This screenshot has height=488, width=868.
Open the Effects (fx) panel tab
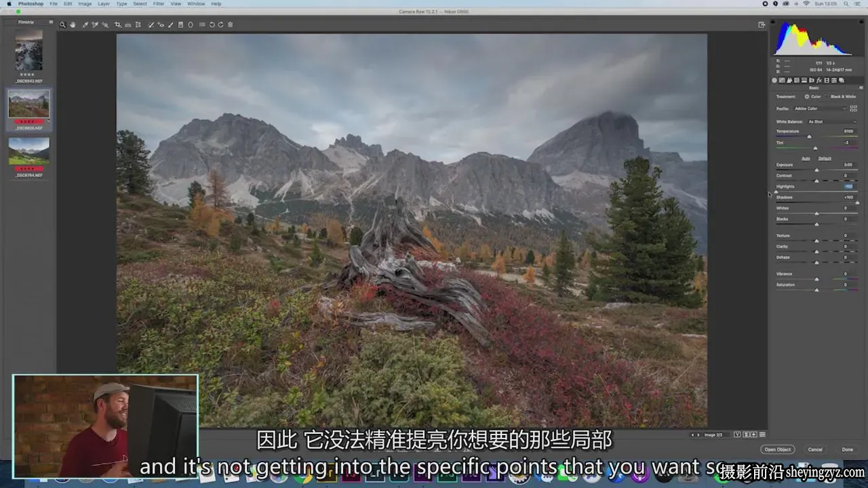click(x=819, y=81)
